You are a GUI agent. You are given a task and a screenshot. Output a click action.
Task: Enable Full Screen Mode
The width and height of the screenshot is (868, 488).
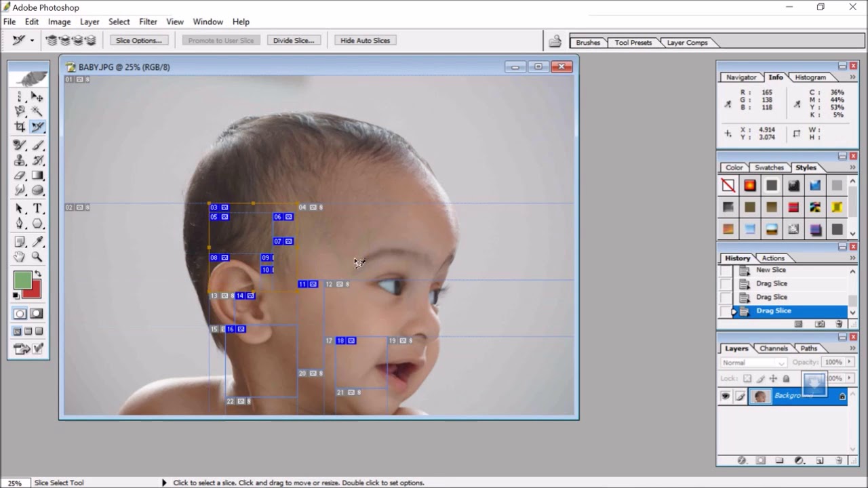39,331
